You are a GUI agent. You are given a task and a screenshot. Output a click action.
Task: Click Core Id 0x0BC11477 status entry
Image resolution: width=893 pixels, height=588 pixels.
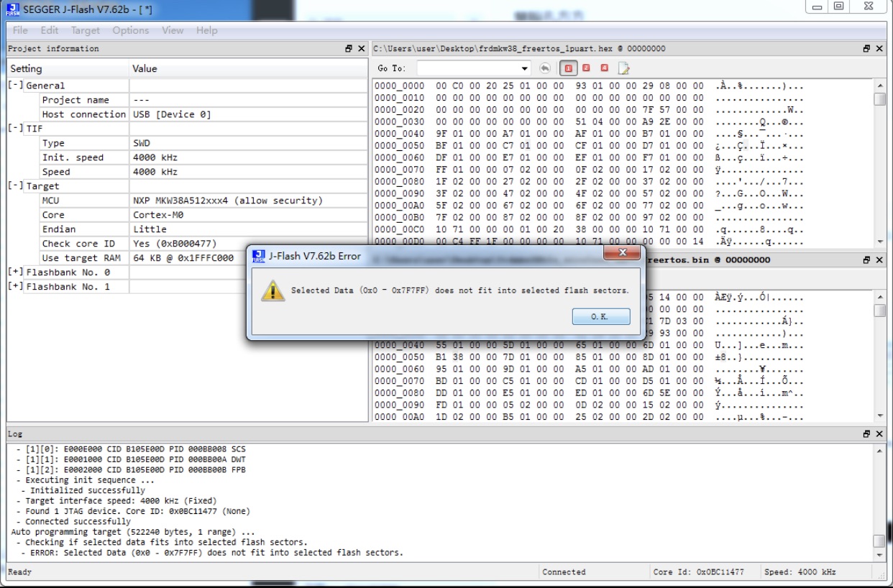click(x=699, y=572)
